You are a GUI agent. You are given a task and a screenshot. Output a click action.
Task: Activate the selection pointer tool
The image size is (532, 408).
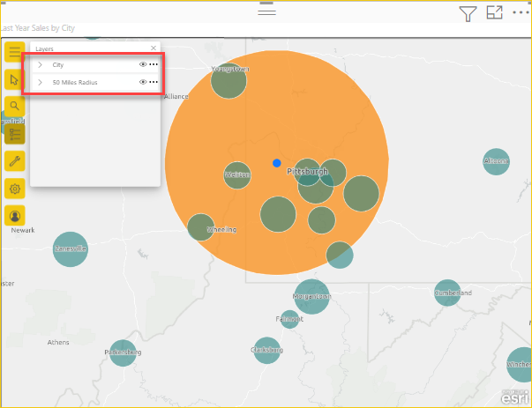click(15, 79)
